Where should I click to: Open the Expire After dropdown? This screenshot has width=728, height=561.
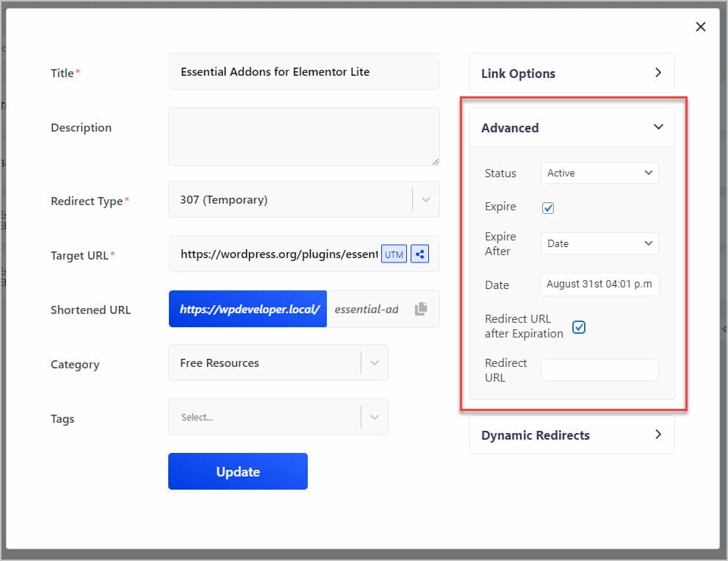tap(599, 243)
